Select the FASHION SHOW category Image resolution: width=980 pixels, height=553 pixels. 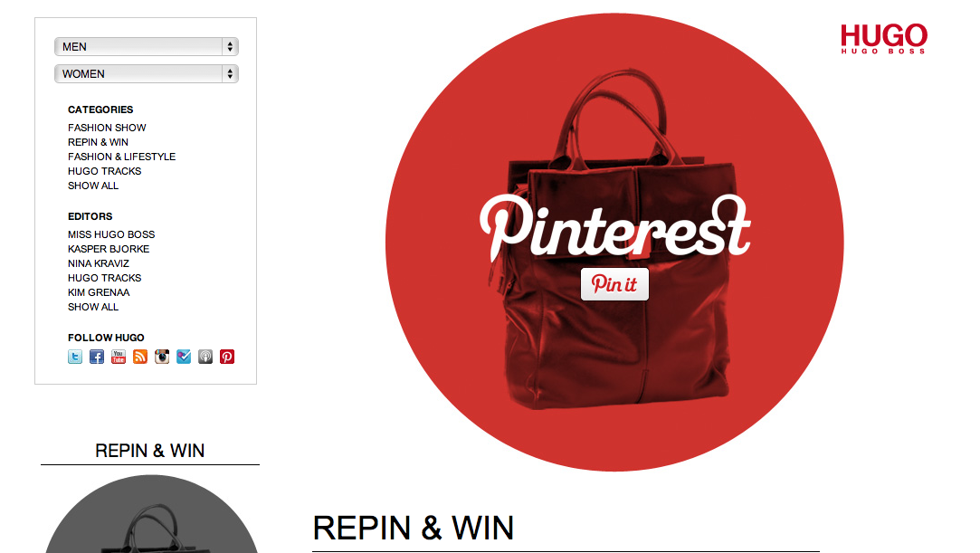[x=107, y=128]
